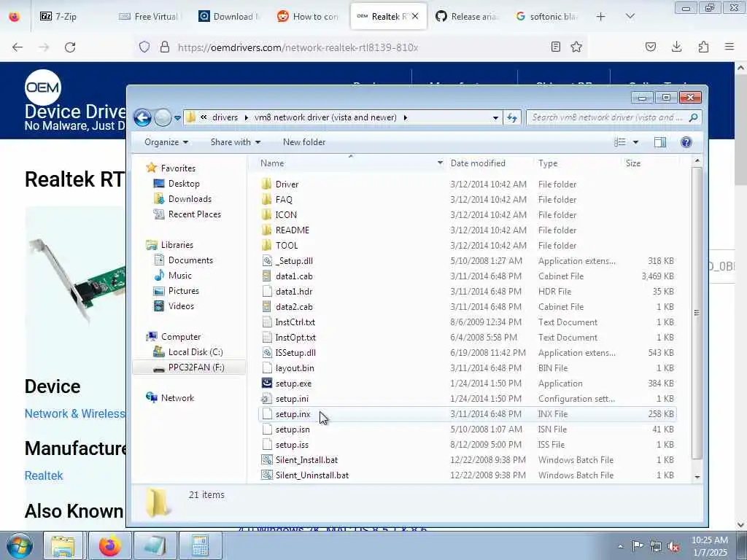This screenshot has height=560, width=747.
Task: Open Firefox list all tabs dropdown
Action: click(630, 16)
